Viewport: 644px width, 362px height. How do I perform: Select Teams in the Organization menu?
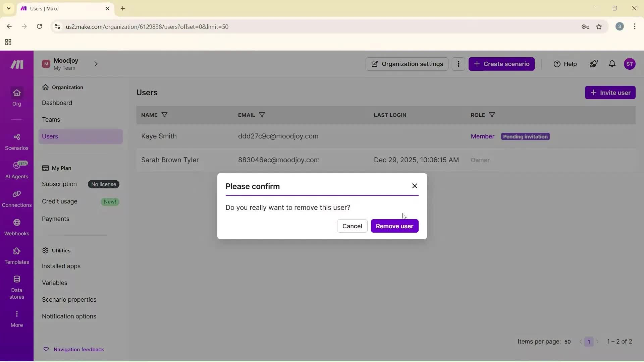(x=51, y=119)
